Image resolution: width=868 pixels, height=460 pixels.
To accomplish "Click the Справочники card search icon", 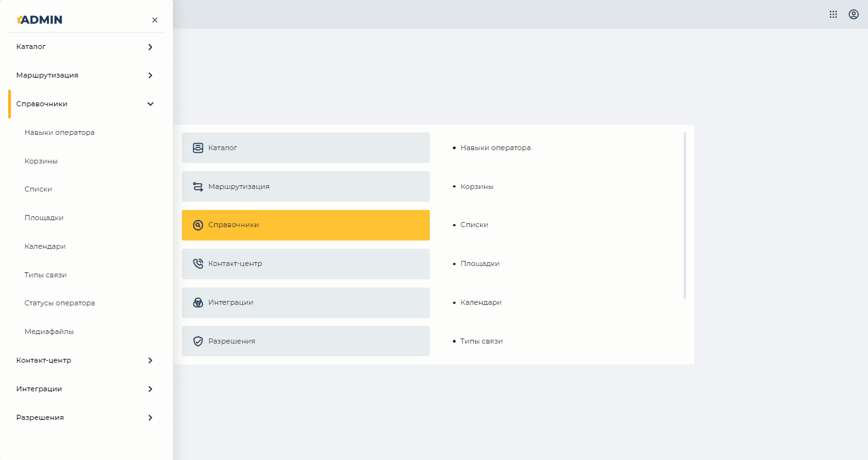I will point(198,225).
